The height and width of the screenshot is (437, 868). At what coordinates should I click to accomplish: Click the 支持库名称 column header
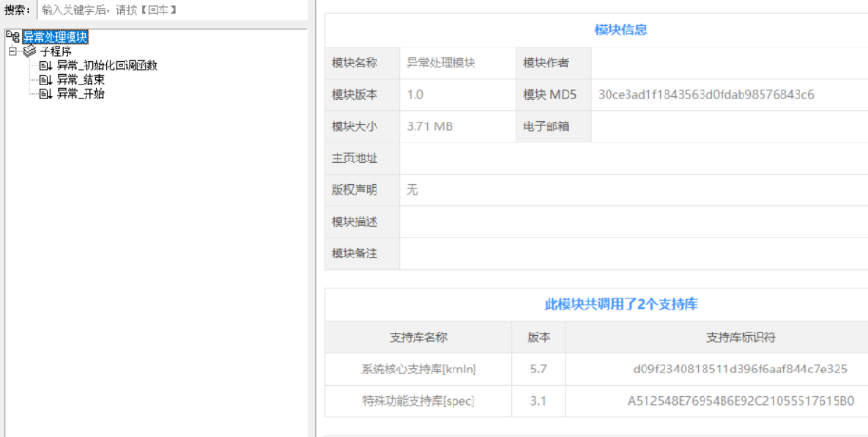[x=418, y=337]
